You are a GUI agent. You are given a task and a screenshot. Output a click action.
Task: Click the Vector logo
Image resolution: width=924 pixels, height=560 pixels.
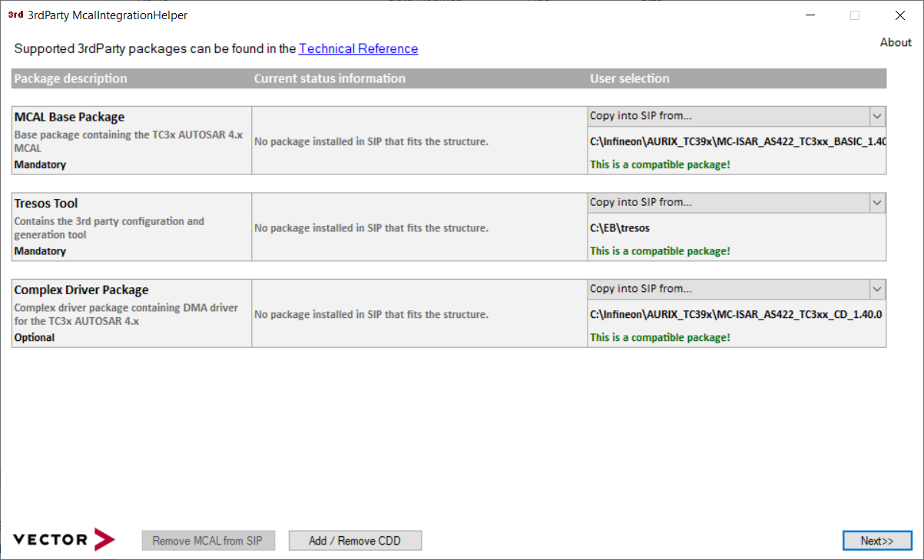(x=64, y=539)
